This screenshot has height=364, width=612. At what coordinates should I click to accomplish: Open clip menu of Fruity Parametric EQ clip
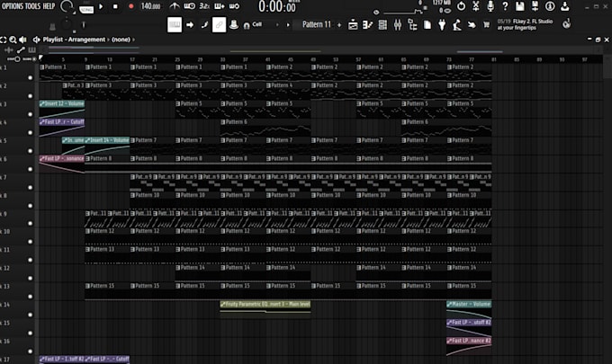tap(223, 304)
